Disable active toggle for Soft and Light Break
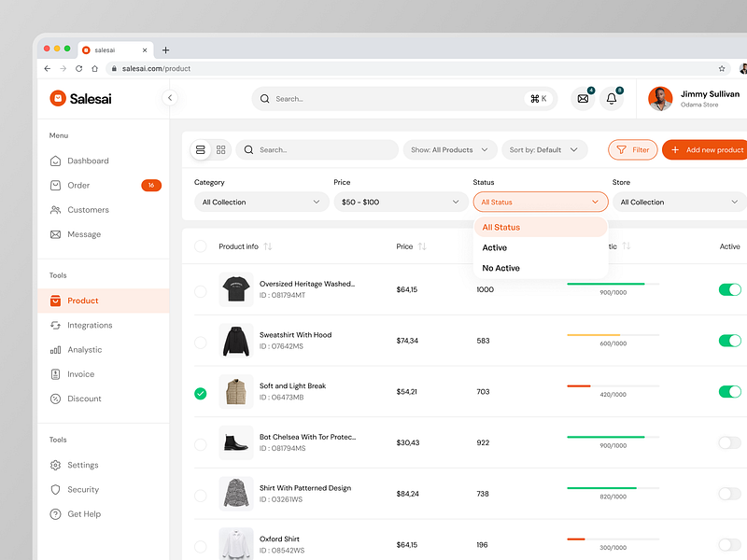 click(x=730, y=391)
